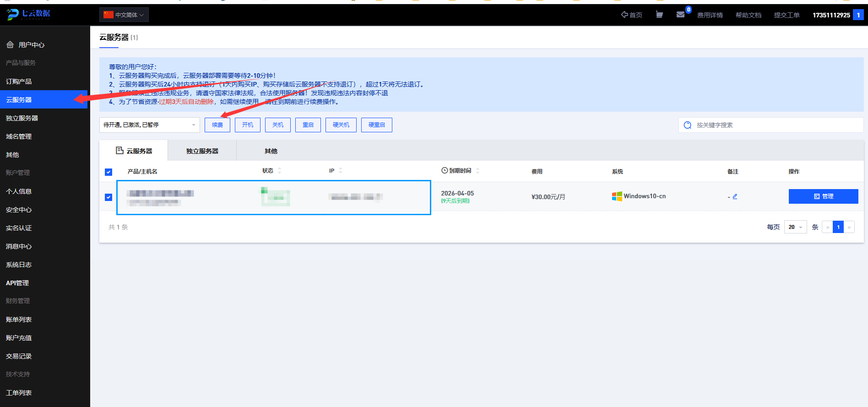Image resolution: width=868 pixels, height=407 pixels.
Task: Open 账户充值 in the sidebar
Action: 19,338
